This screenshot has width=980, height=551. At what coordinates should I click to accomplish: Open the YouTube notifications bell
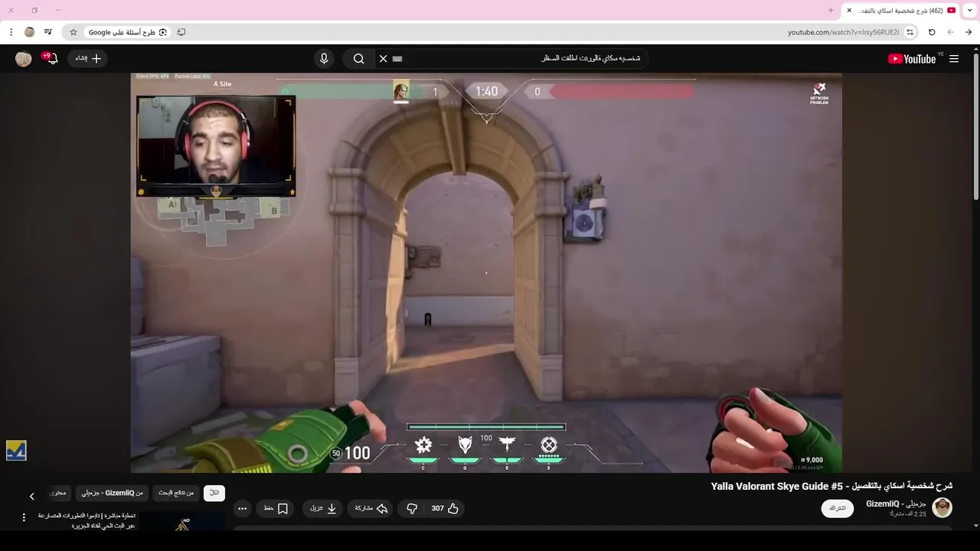[x=51, y=59]
